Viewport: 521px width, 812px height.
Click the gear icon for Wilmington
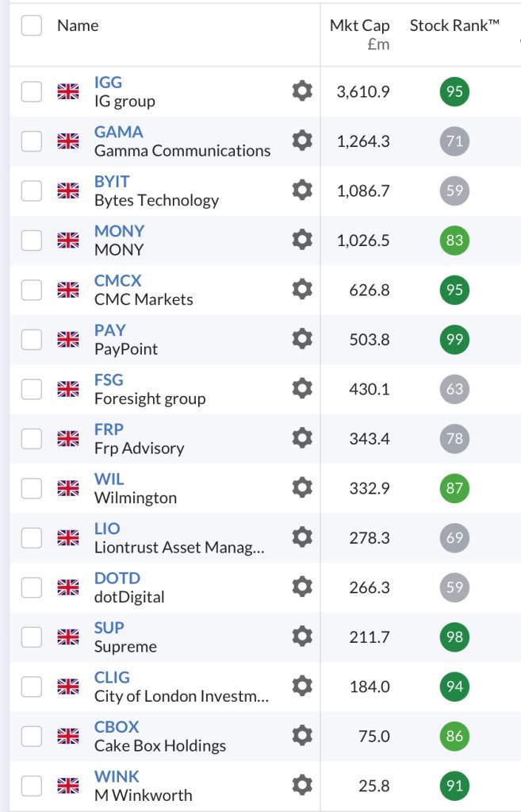302,488
